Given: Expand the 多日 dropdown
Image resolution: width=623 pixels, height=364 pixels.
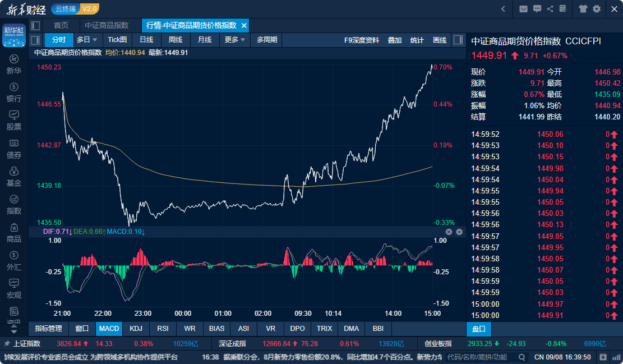Looking at the screenshot, I should pyautogui.click(x=86, y=40).
